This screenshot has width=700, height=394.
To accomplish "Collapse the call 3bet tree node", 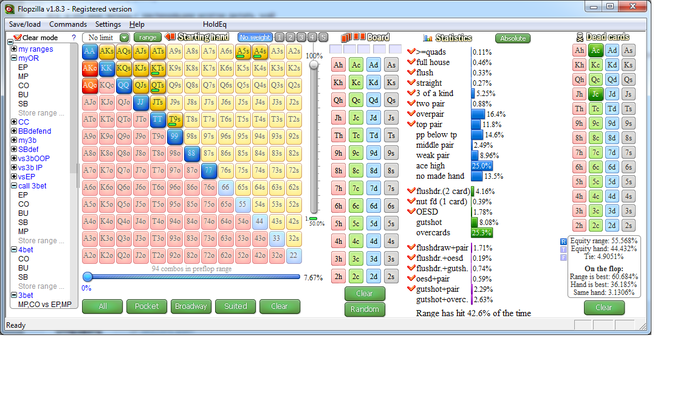I will (x=14, y=186).
